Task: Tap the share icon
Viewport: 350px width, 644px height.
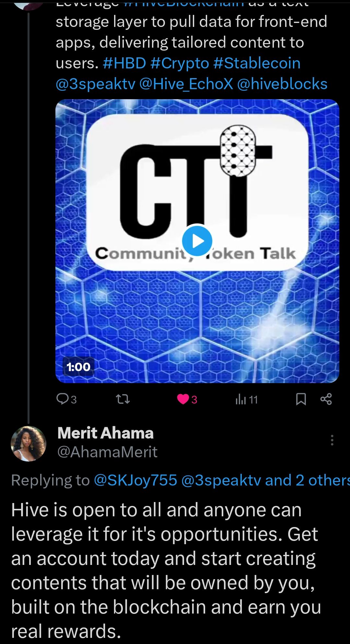Action: (x=326, y=399)
